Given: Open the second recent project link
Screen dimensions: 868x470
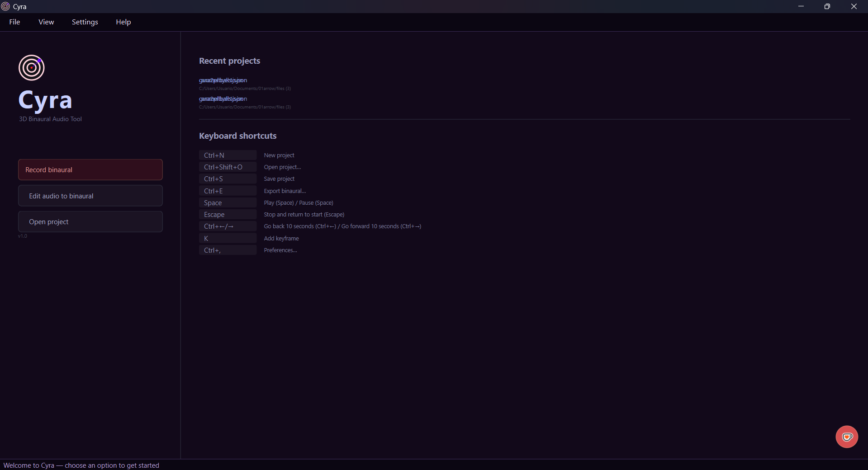Looking at the screenshot, I should [x=223, y=99].
